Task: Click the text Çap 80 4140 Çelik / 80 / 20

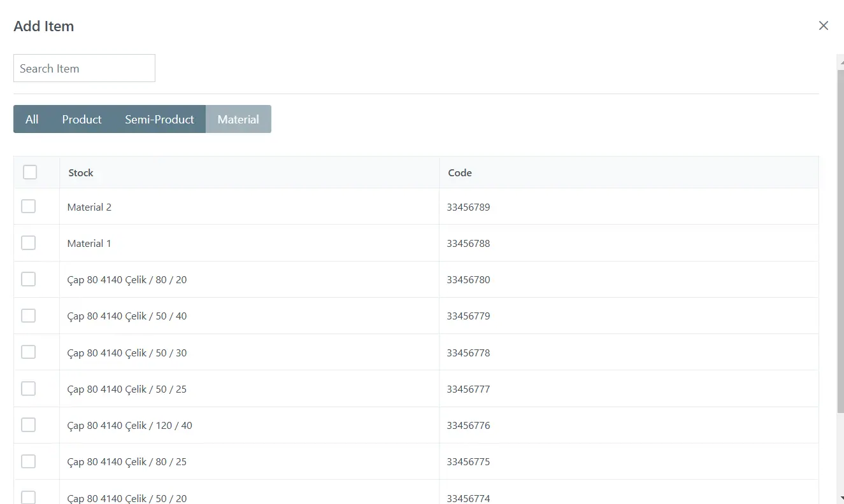Action: tap(127, 279)
